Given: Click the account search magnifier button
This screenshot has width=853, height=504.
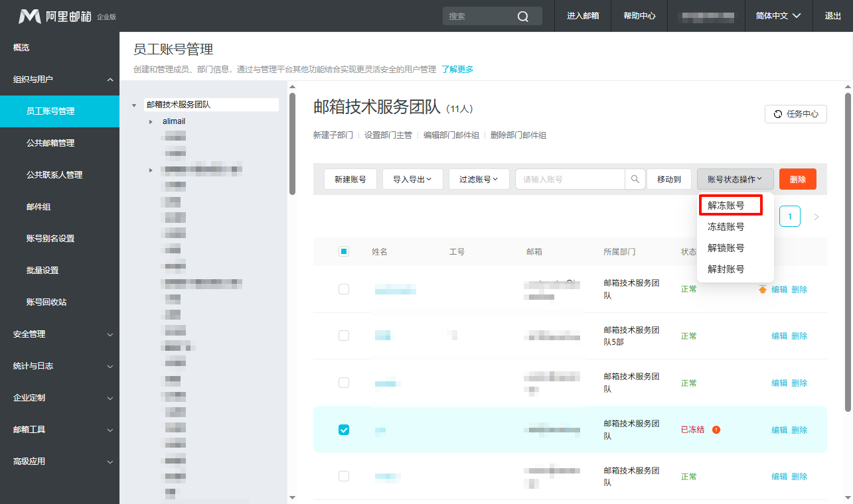Looking at the screenshot, I should [635, 179].
